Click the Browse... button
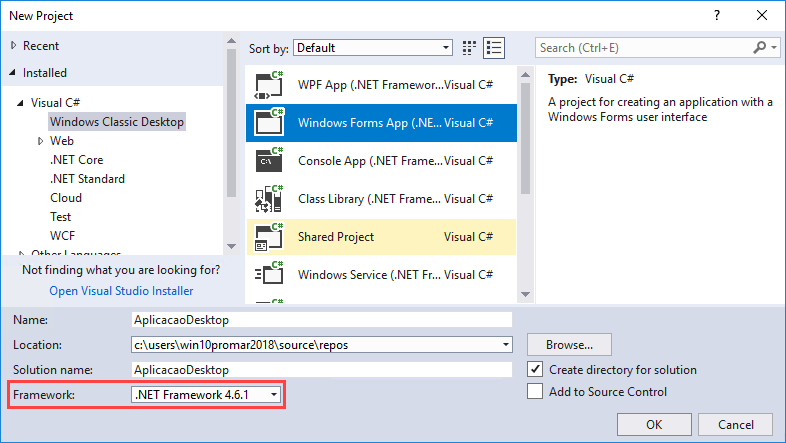 click(x=569, y=345)
